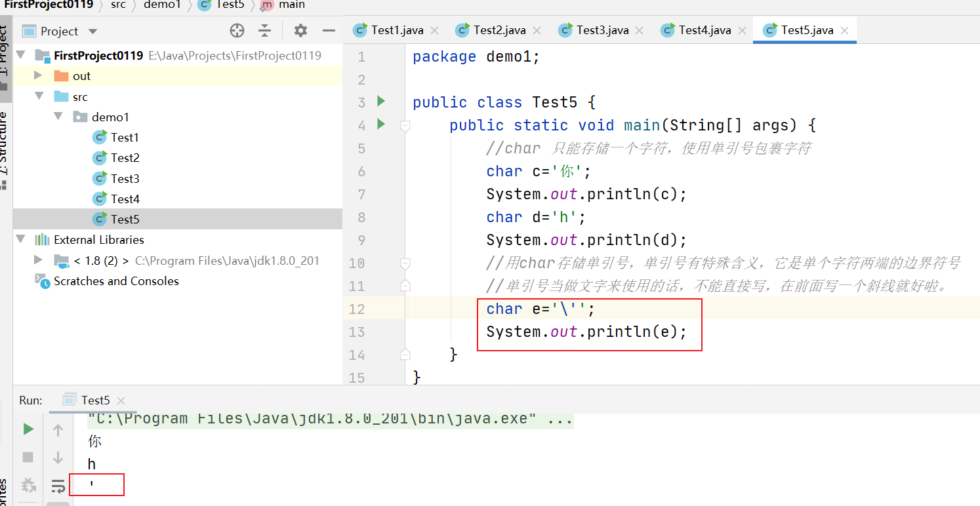This screenshot has height=506, width=980.
Task: Toggle soft-wrap in the console
Action: pyautogui.click(x=58, y=486)
